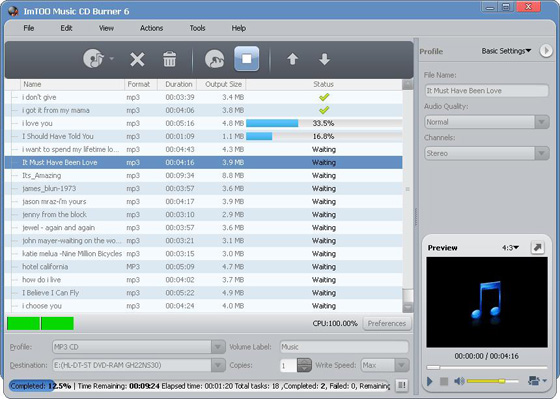Viewport: 560px width, 399px height.
Task: Click the File Name input field
Action: pyautogui.click(x=487, y=91)
